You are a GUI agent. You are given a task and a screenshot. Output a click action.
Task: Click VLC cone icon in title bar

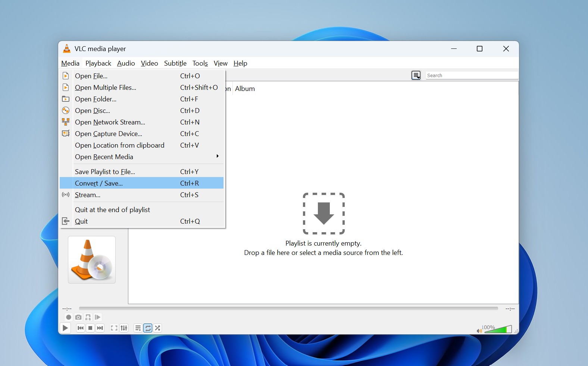point(67,48)
